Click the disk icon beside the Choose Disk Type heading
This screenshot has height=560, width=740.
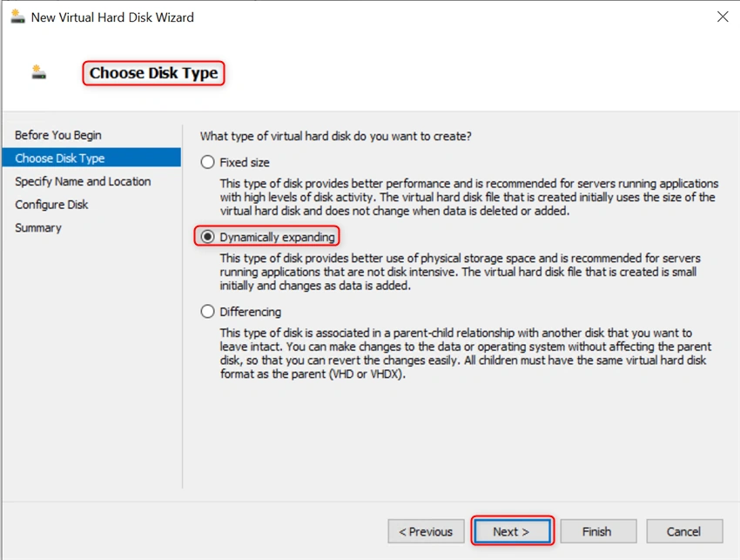pos(38,72)
